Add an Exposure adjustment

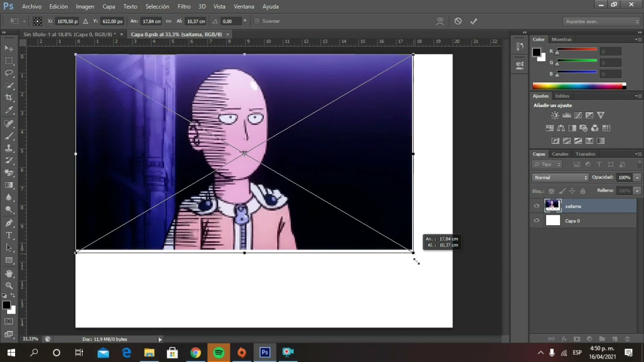(589, 115)
